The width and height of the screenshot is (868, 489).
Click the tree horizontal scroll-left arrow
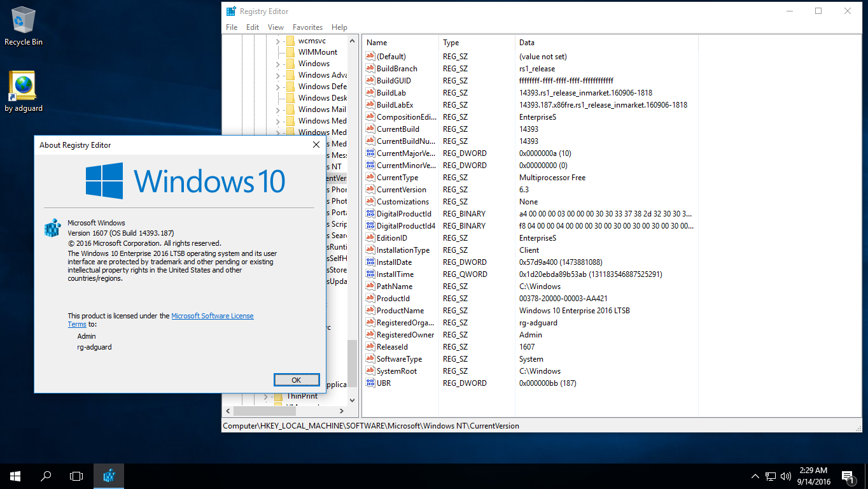coord(228,411)
